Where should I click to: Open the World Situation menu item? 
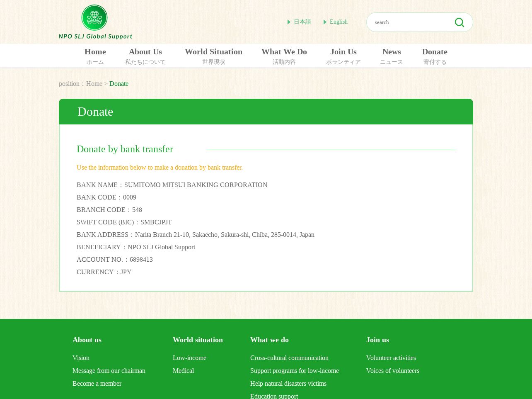213,56
